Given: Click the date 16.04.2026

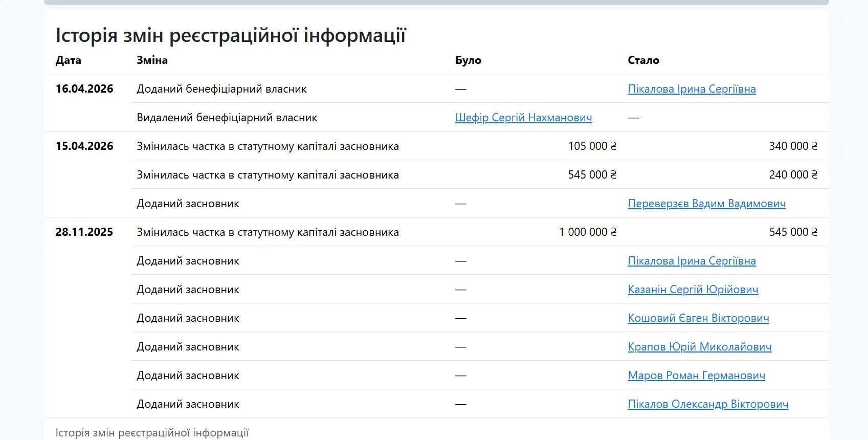Looking at the screenshot, I should pos(84,89).
